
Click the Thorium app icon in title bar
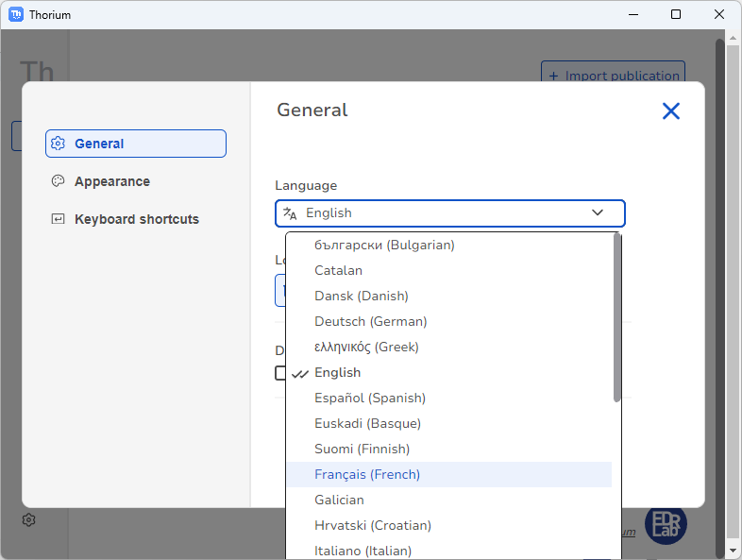pos(16,14)
